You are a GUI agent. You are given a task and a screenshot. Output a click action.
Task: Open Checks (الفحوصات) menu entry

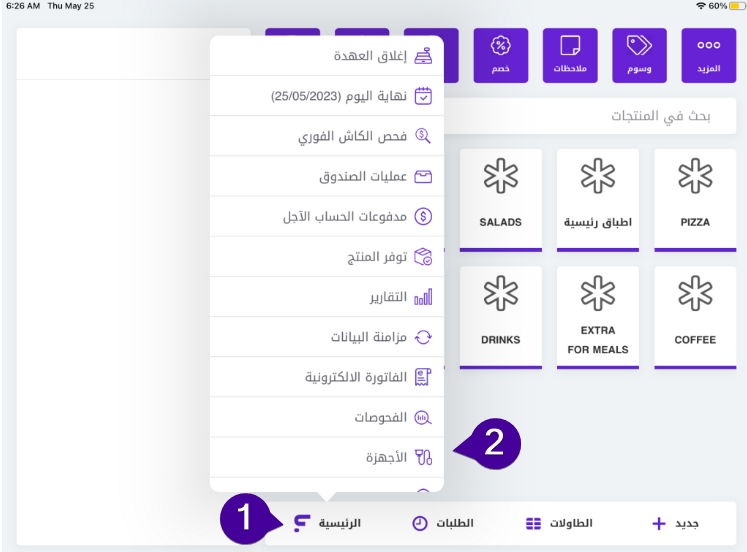coord(327,418)
